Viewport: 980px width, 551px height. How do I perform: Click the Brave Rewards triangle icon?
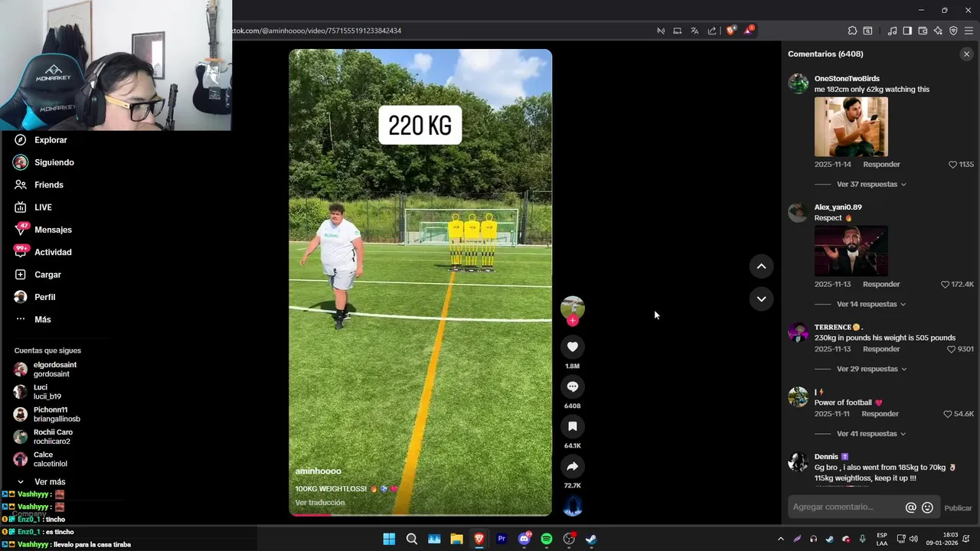click(x=749, y=31)
